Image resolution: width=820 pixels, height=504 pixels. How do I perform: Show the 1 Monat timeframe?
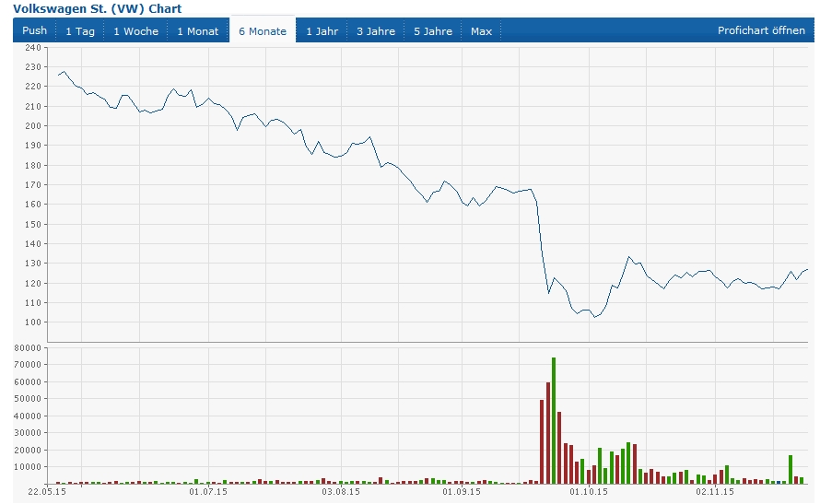coord(198,30)
